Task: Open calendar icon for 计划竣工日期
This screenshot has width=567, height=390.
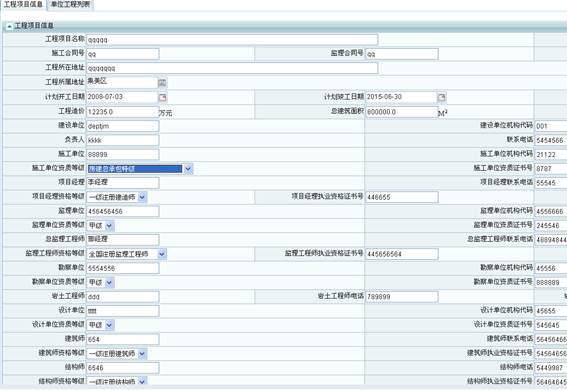Action: pyautogui.click(x=442, y=97)
